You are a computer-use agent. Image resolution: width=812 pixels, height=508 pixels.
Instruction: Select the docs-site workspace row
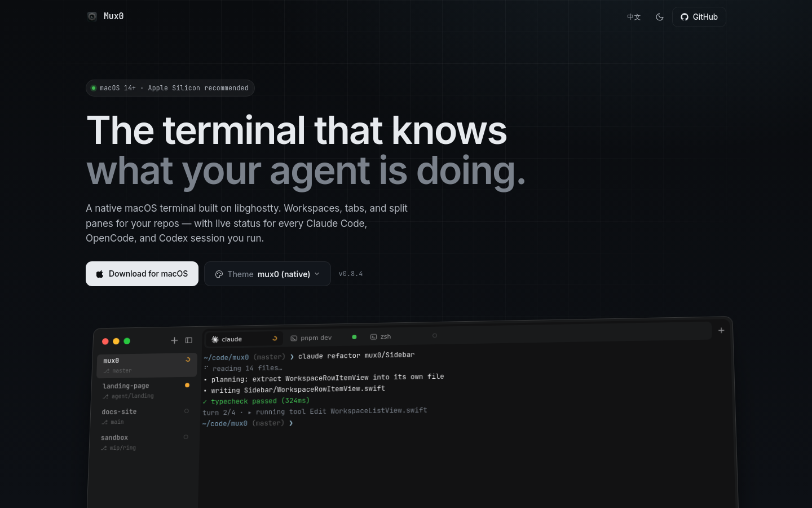pyautogui.click(x=145, y=417)
